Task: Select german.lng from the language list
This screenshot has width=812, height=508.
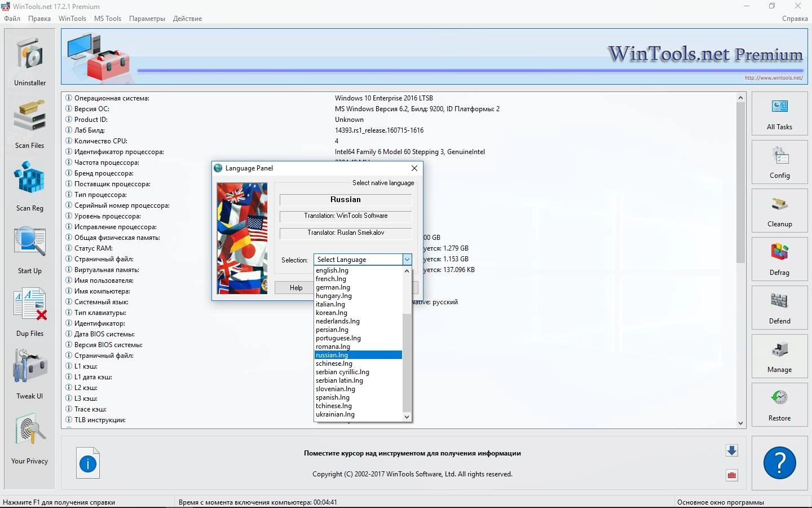Action: [358, 287]
